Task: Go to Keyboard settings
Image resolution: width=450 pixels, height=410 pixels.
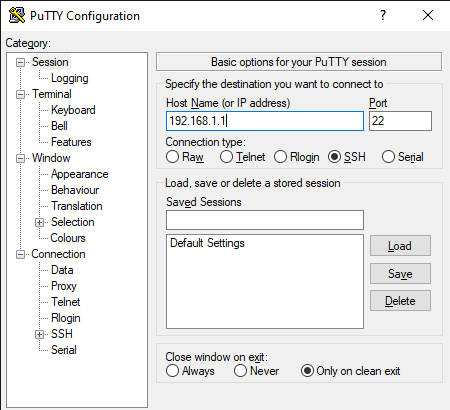Action: 73,110
